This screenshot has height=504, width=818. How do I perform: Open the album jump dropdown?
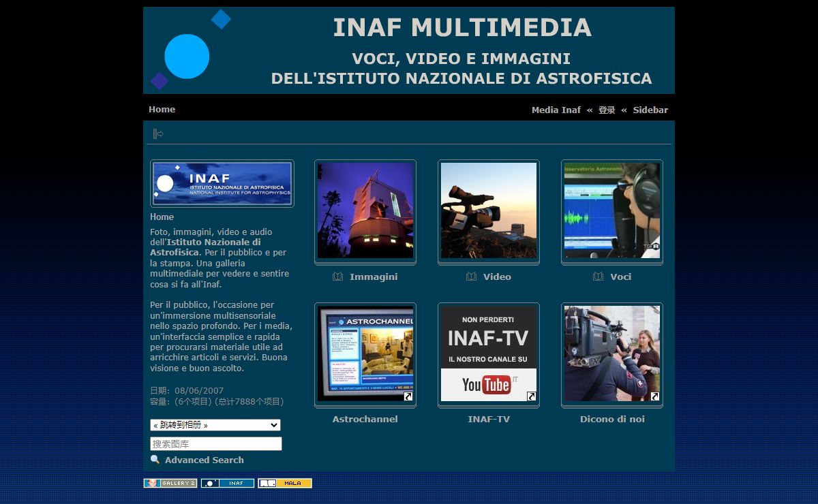215,425
